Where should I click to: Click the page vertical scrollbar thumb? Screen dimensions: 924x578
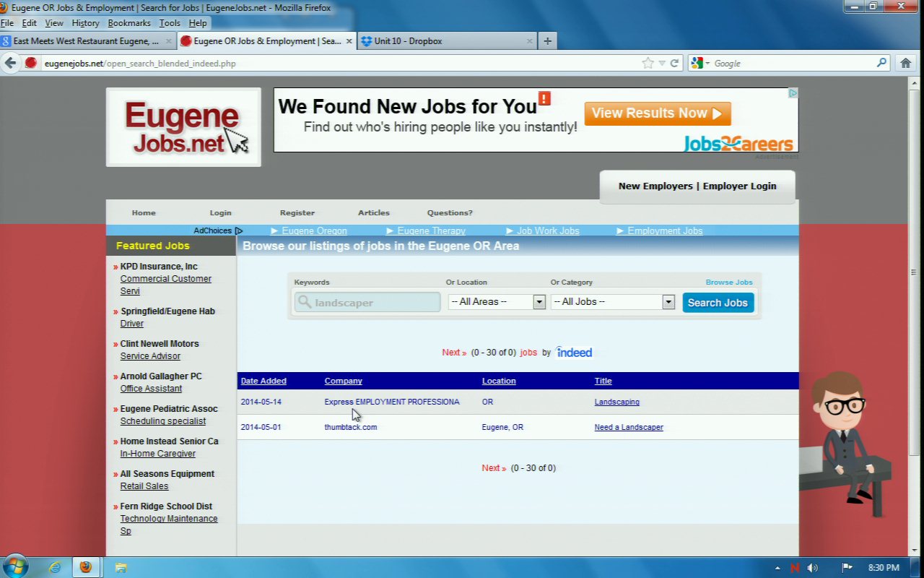point(914,271)
